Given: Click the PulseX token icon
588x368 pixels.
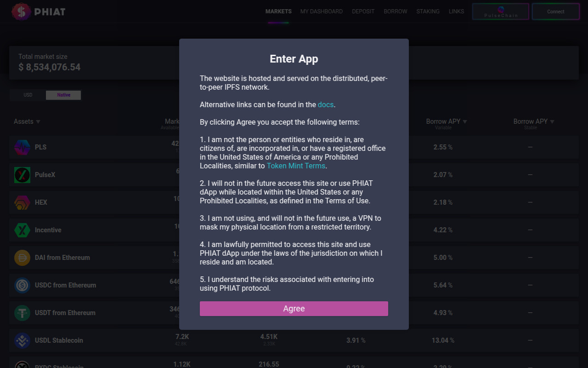Looking at the screenshot, I should (22, 175).
